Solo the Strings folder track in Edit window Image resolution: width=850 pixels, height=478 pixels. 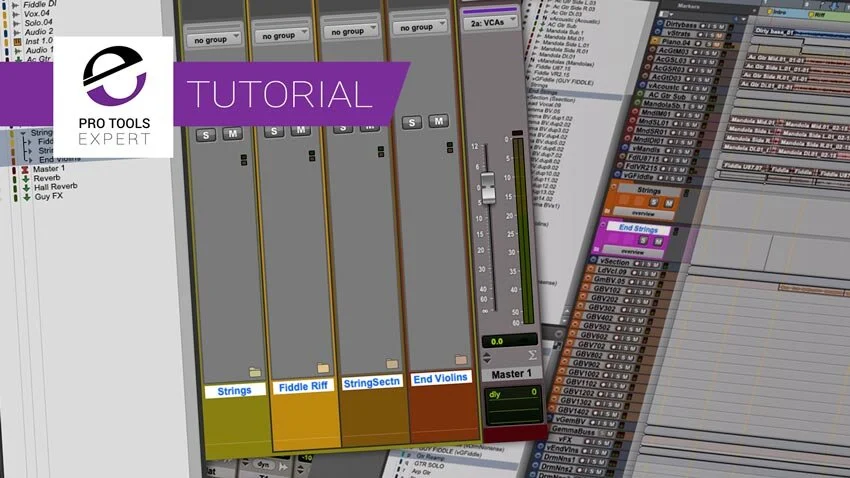pyautogui.click(x=654, y=202)
